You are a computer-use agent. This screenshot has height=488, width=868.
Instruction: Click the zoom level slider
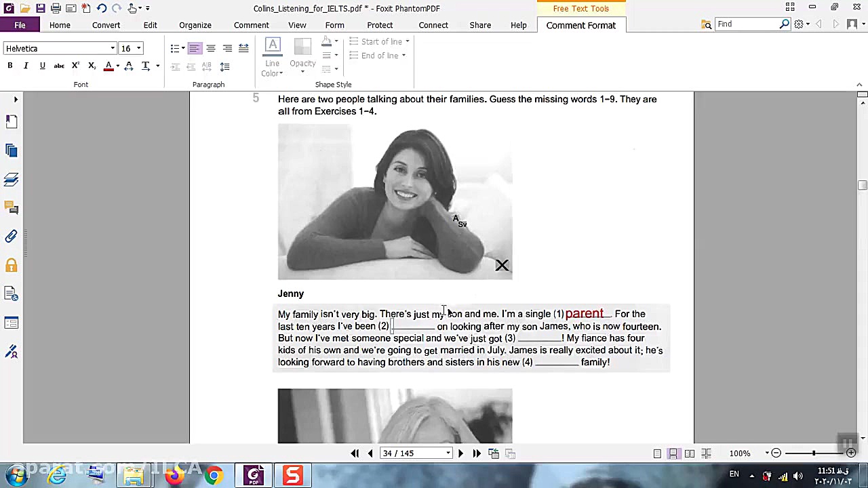coord(813,453)
